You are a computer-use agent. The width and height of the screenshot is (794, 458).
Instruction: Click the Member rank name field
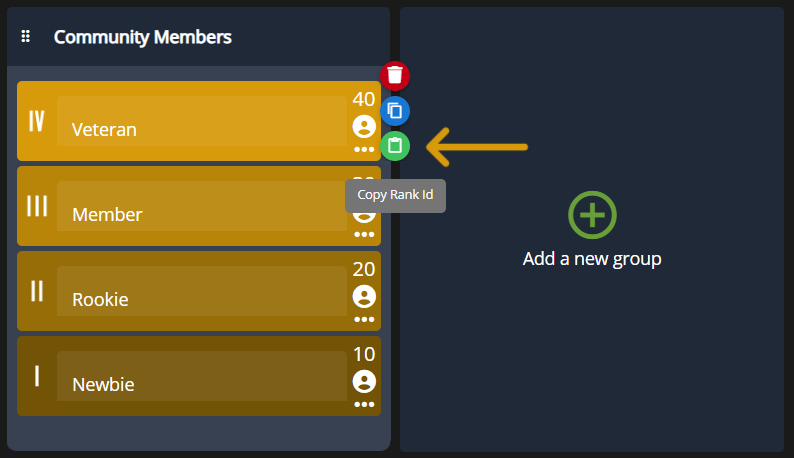coord(201,207)
